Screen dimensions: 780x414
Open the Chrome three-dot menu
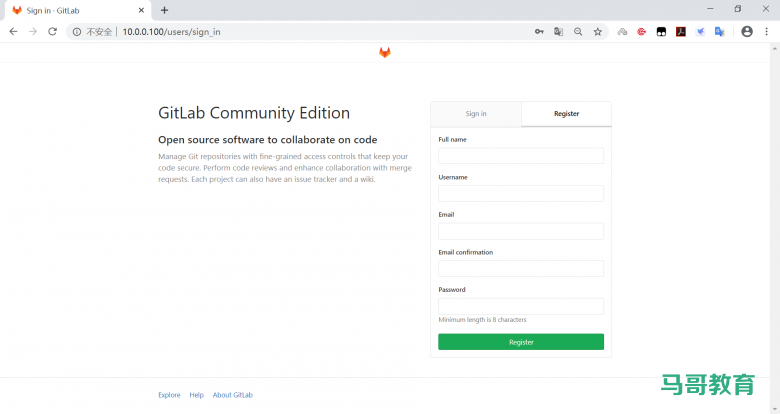(x=767, y=31)
